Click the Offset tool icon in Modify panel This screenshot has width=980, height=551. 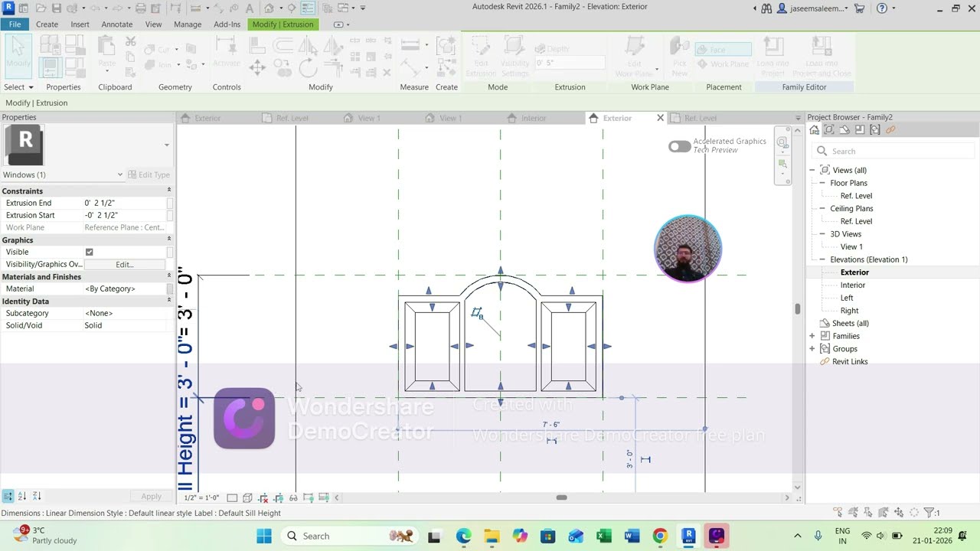pos(283,46)
